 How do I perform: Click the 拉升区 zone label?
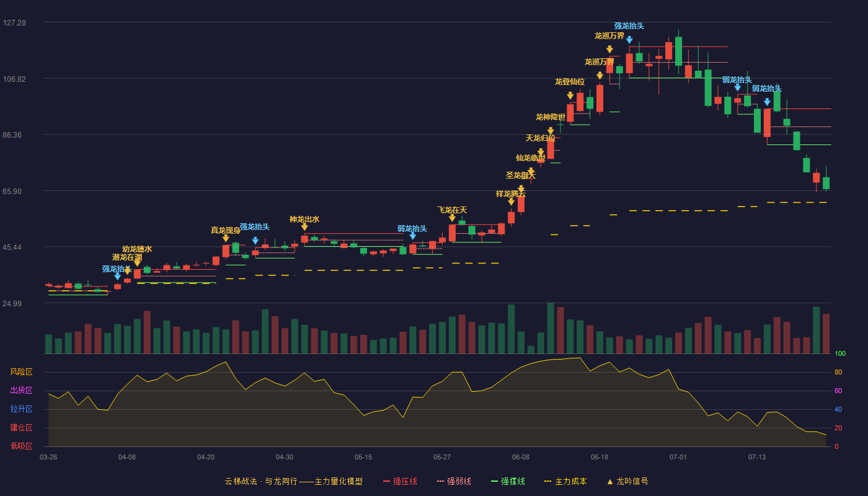click(21, 409)
